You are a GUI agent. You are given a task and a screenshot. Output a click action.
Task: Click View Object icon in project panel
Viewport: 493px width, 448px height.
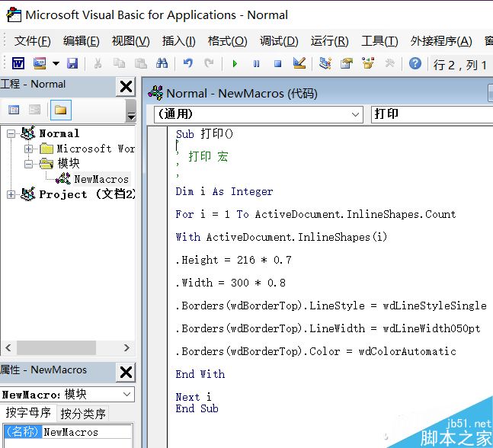(x=34, y=110)
